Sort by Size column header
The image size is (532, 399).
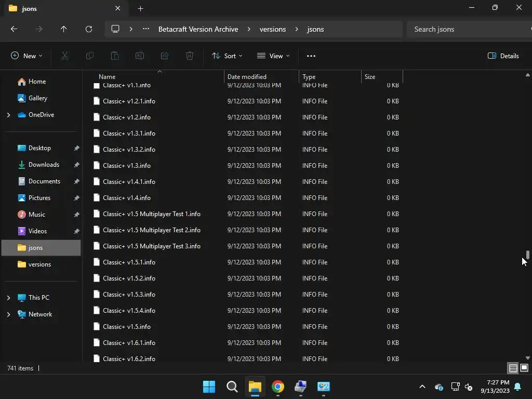click(x=382, y=77)
